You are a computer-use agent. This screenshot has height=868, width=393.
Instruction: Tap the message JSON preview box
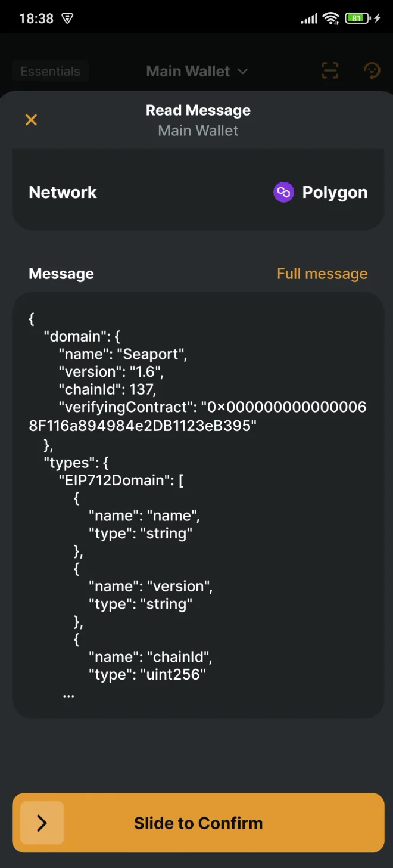coord(196,504)
